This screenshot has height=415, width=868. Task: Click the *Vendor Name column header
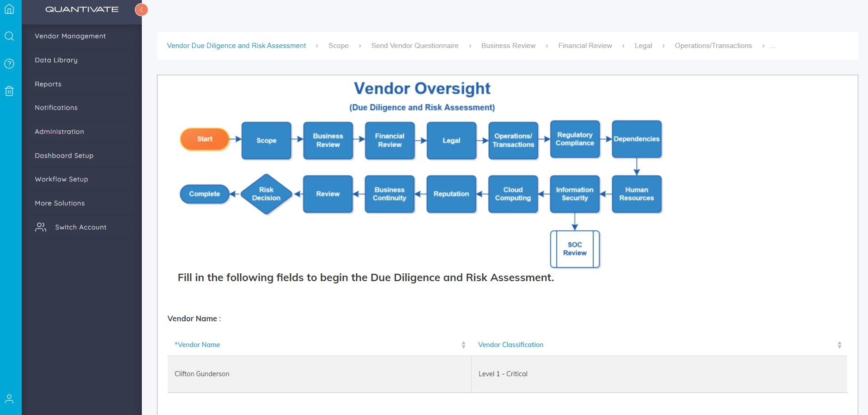[197, 345]
